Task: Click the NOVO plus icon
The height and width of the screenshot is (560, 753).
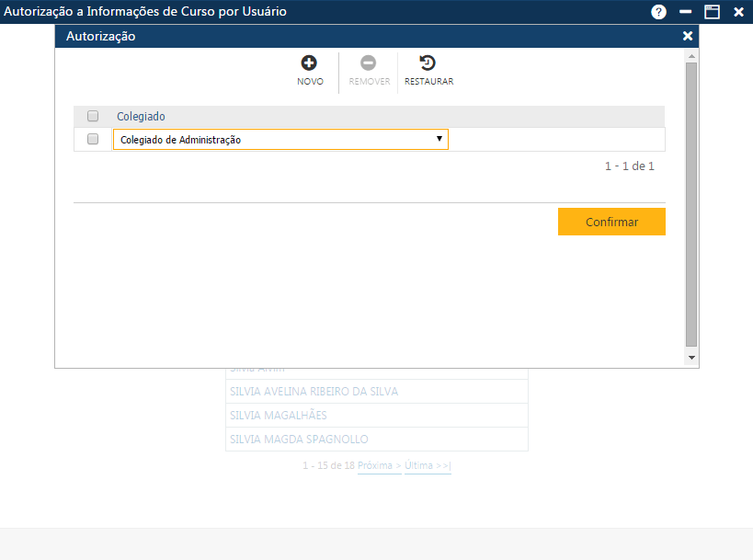Action: tap(309, 63)
